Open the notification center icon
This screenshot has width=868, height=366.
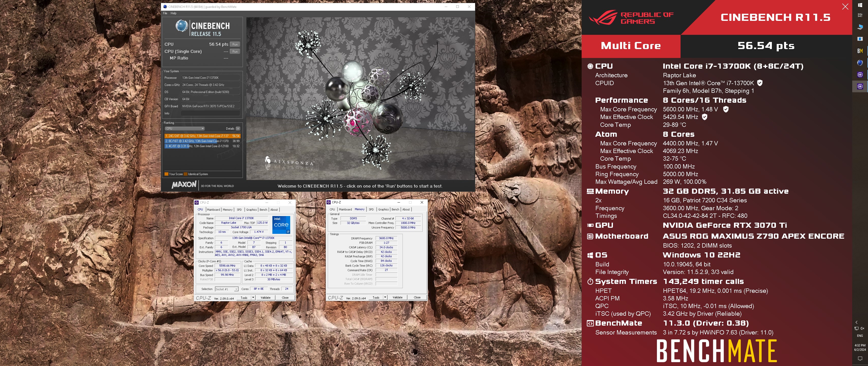coord(860,358)
